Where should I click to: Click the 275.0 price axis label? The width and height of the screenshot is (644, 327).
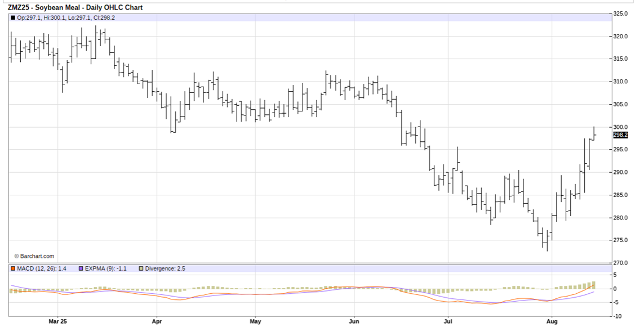click(x=620, y=240)
